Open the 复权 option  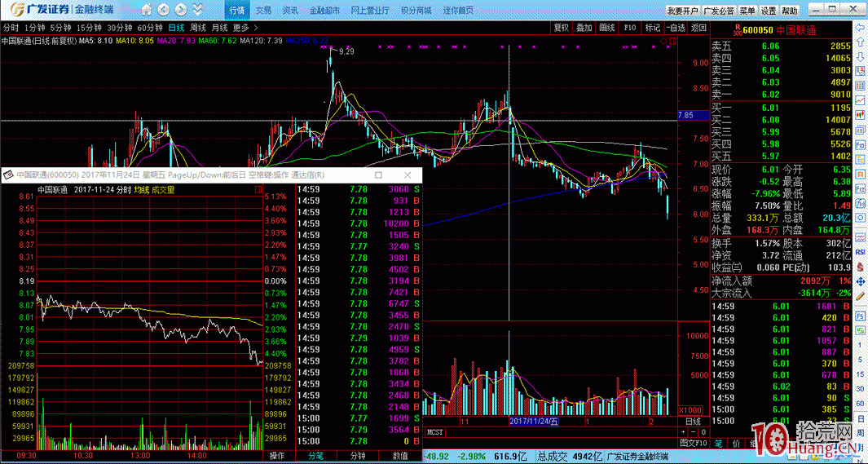click(562, 27)
